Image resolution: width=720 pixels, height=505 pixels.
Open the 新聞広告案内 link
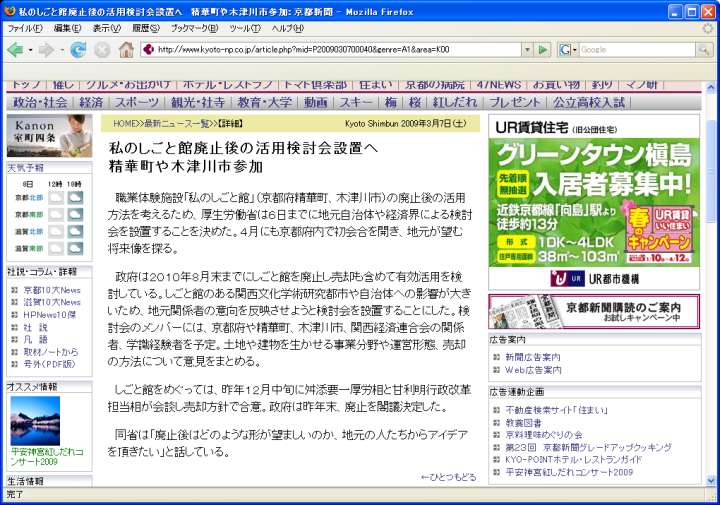tap(532, 356)
